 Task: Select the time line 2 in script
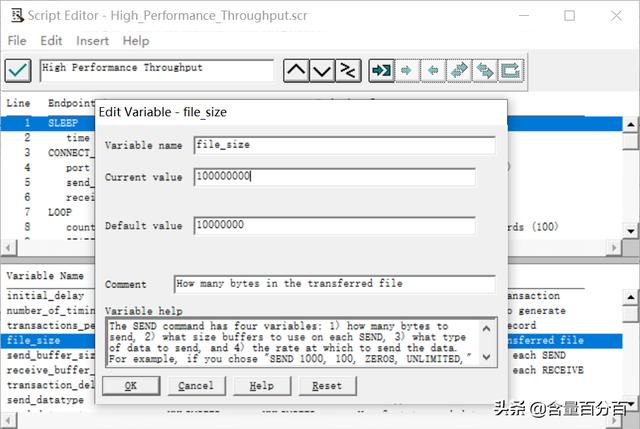pyautogui.click(x=78, y=138)
